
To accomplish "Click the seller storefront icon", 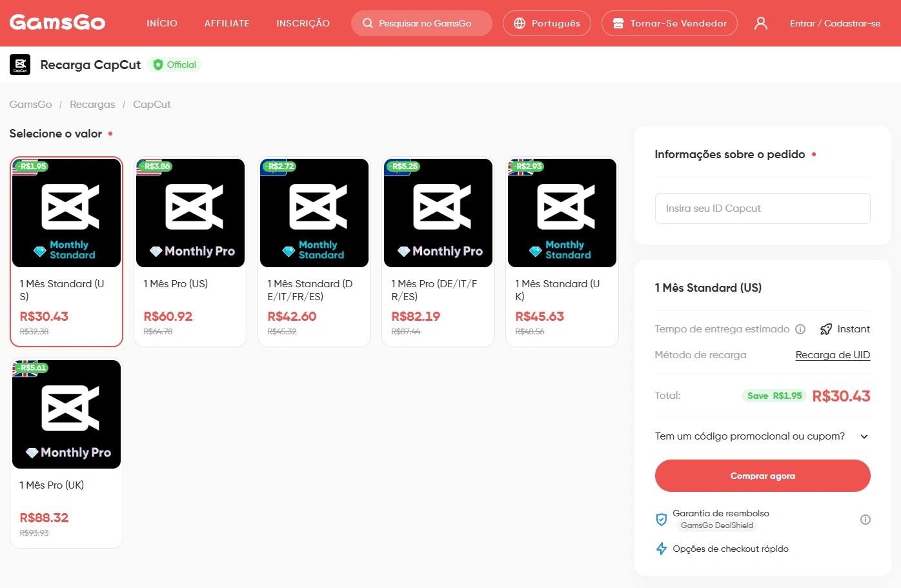I will [x=618, y=23].
